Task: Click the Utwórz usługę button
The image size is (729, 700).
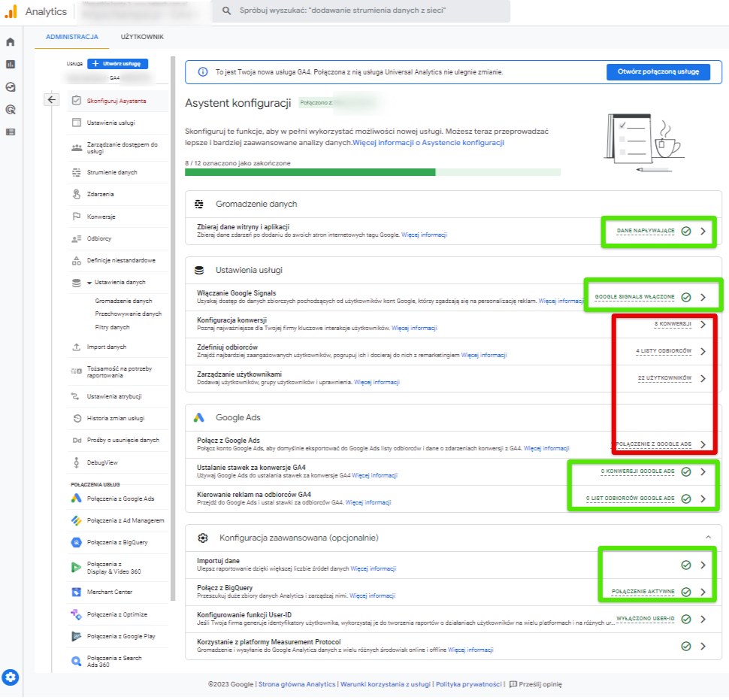Action: (118, 64)
